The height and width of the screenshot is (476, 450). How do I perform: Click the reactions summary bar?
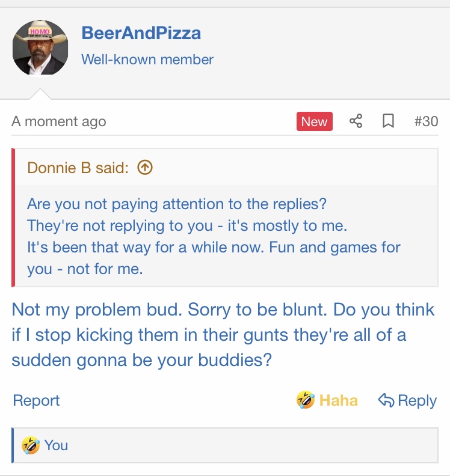click(241, 445)
